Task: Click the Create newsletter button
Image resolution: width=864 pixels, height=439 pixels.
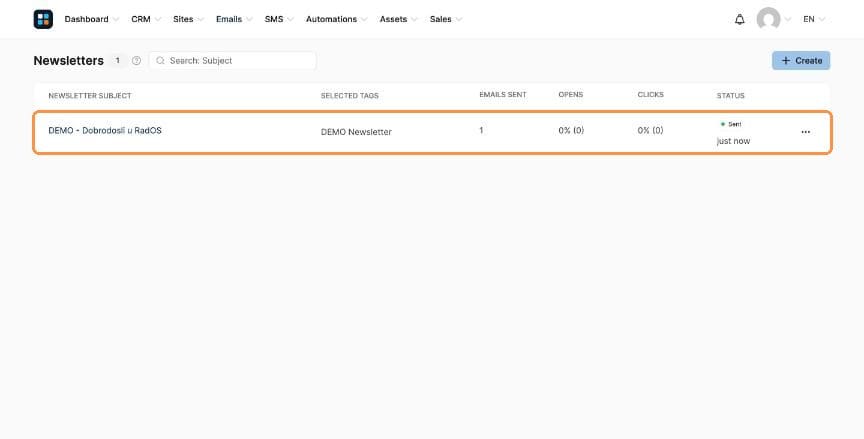Action: pyautogui.click(x=801, y=61)
